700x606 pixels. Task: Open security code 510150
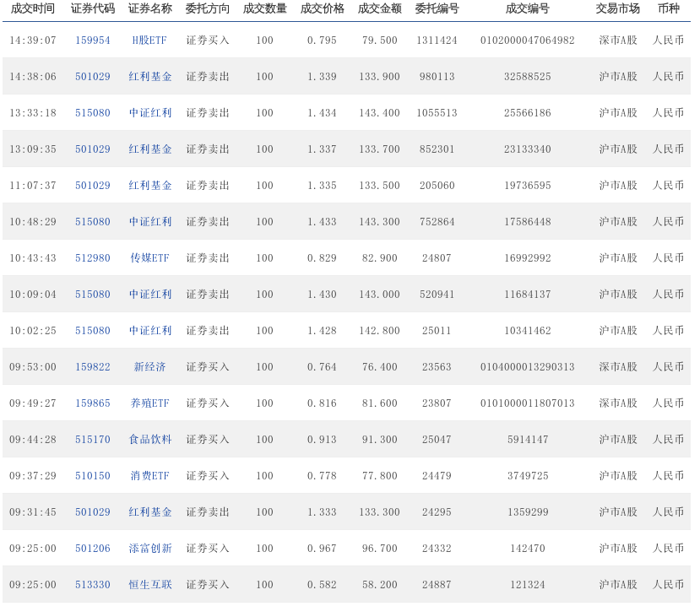tap(92, 476)
